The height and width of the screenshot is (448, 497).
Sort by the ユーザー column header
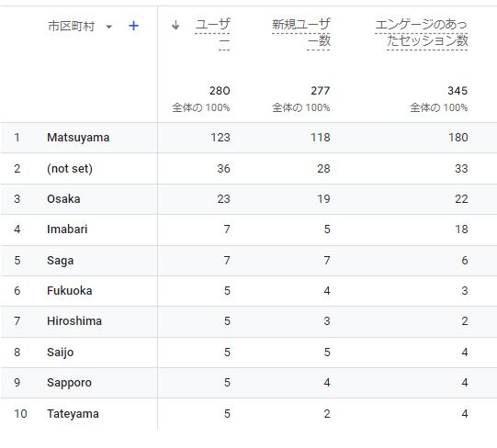point(212,33)
